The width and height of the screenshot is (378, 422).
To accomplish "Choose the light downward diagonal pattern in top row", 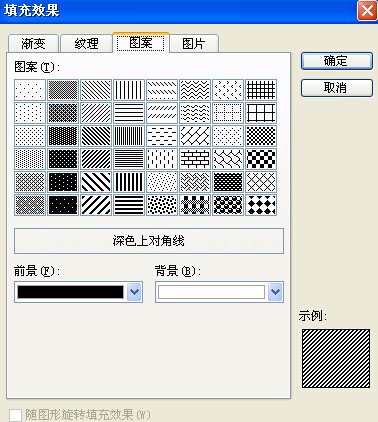I will tap(96, 90).
